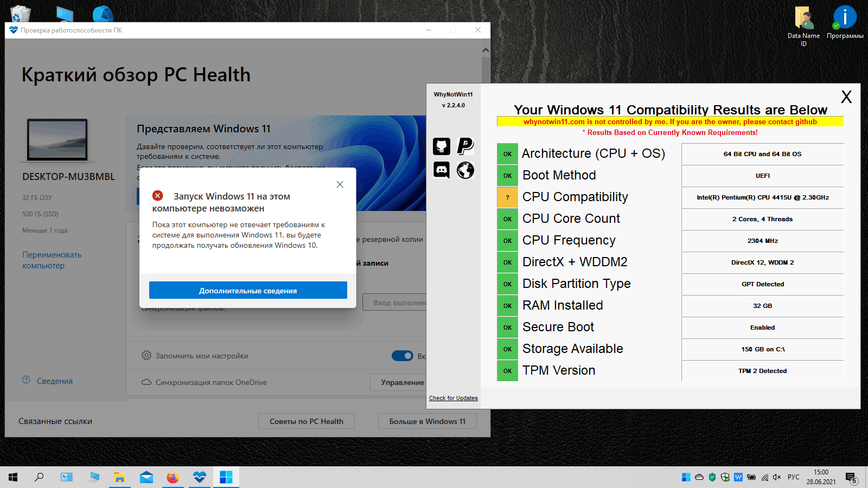
Task: Open the website globe icon in WhyNotWin11
Action: 465,170
